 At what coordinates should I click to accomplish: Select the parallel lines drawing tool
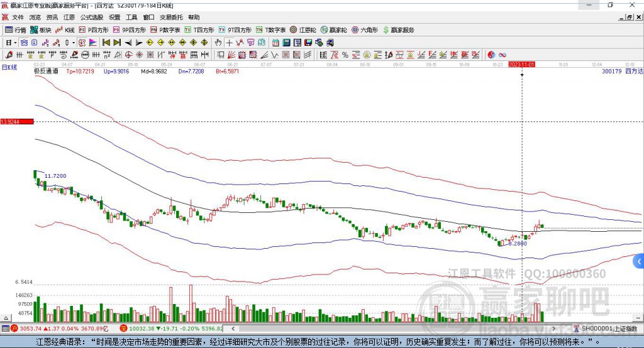[x=308, y=55]
